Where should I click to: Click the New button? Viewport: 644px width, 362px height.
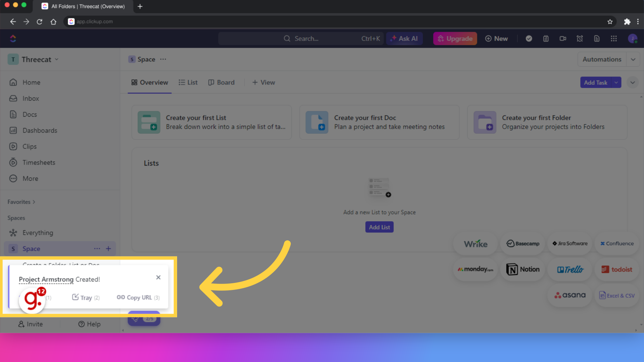[x=496, y=39]
